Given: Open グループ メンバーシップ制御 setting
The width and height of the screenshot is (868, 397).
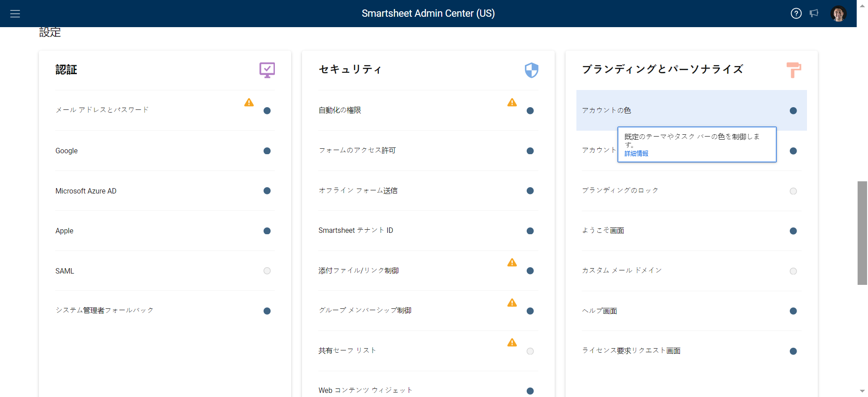Looking at the screenshot, I should (x=429, y=311).
